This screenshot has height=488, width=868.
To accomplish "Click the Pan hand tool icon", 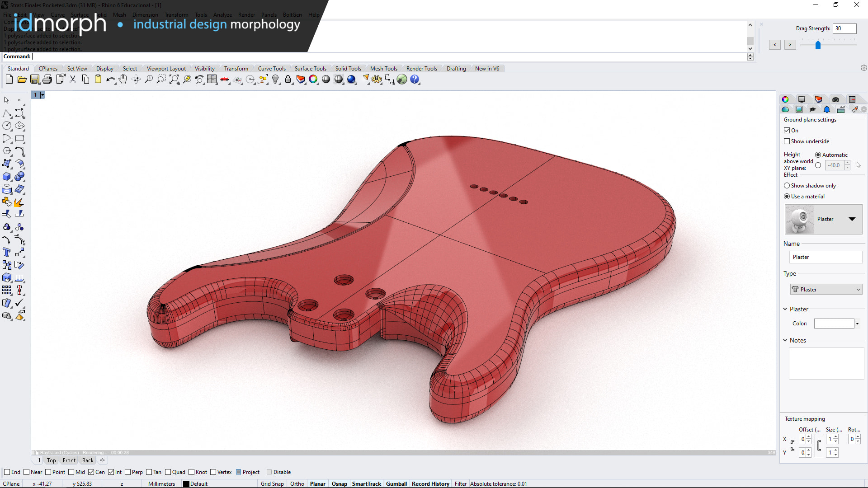I will tap(123, 80).
